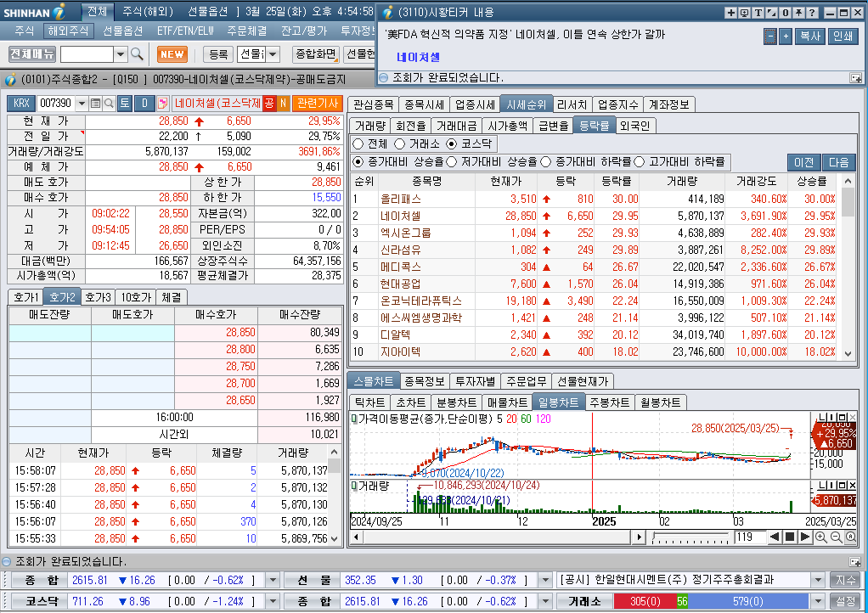This screenshot has height=613, width=868.
Task: Open the stock code 007390 dropdown
Action: coord(82,104)
